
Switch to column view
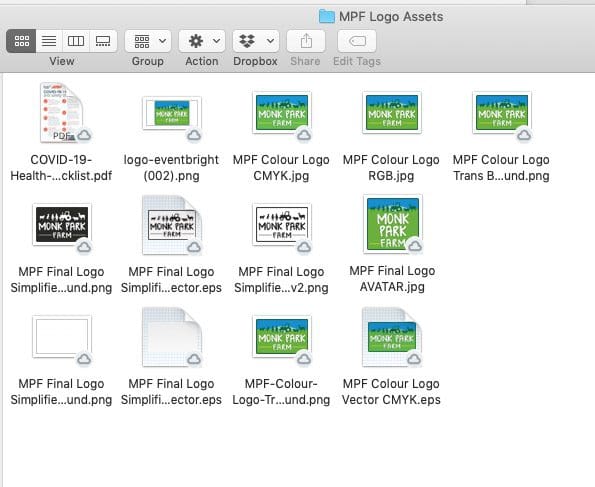[76, 41]
